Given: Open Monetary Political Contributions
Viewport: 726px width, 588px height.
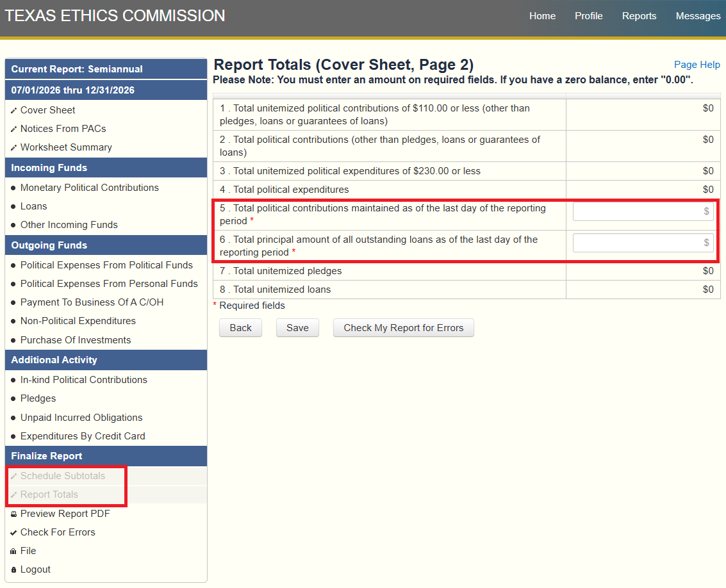Looking at the screenshot, I should tap(89, 188).
